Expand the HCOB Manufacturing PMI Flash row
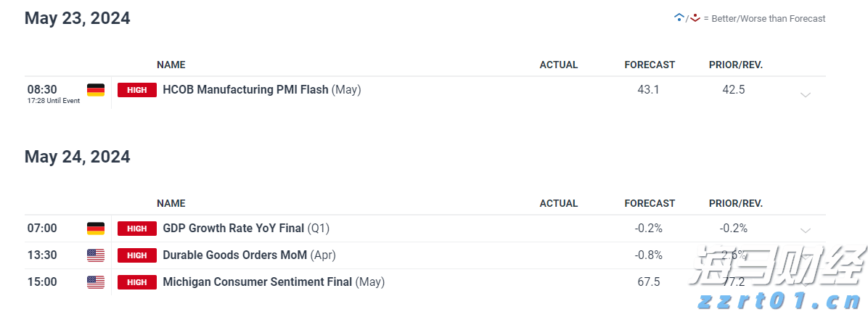 [x=805, y=94]
